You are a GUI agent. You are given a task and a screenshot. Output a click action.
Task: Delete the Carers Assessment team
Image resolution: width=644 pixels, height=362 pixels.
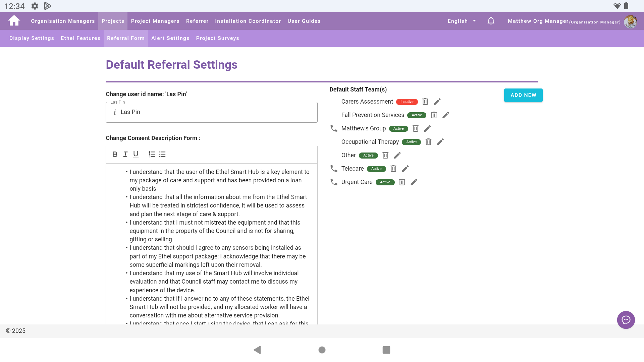point(425,102)
